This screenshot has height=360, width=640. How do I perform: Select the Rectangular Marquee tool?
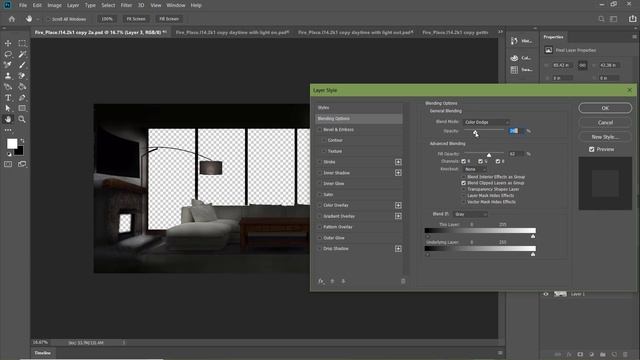22,43
